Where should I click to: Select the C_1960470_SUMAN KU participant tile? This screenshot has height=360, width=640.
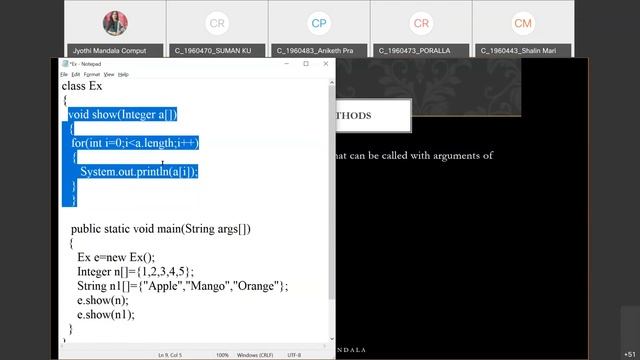tap(217, 29)
